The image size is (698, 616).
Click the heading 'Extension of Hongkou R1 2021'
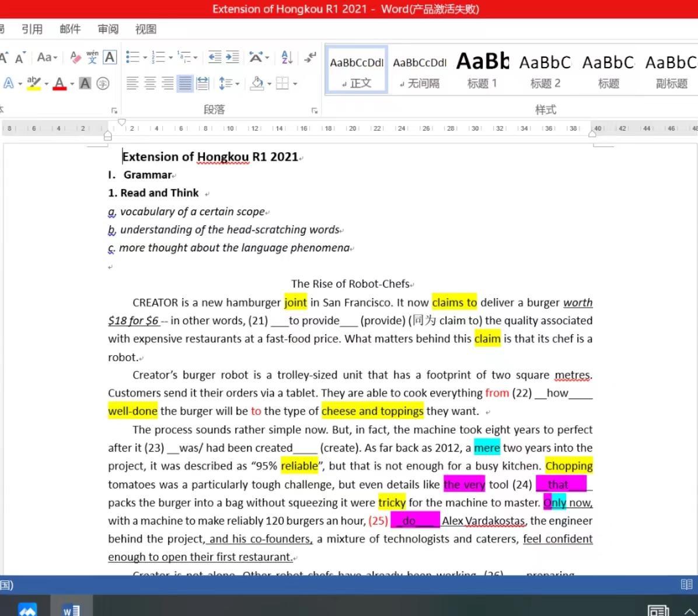(210, 157)
